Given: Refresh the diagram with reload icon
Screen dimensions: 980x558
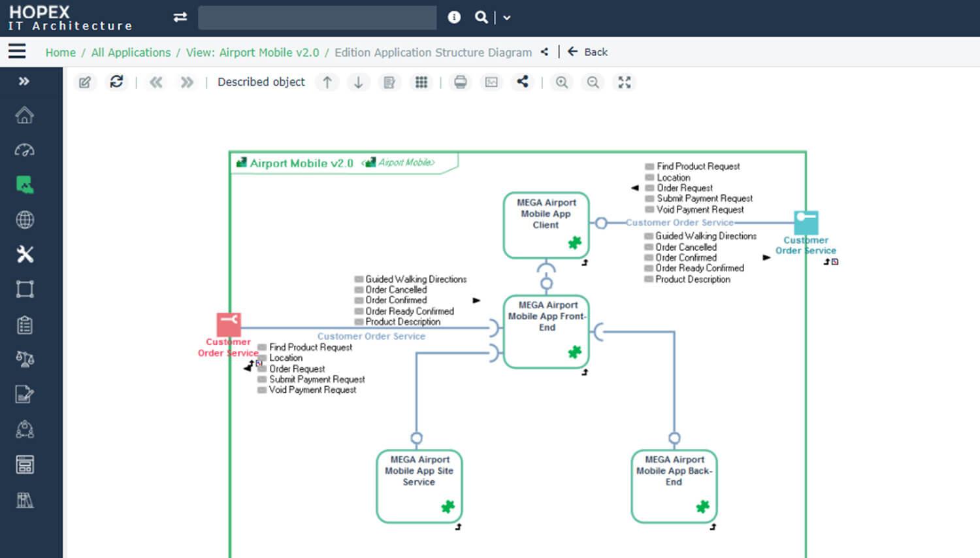Looking at the screenshot, I should (116, 82).
